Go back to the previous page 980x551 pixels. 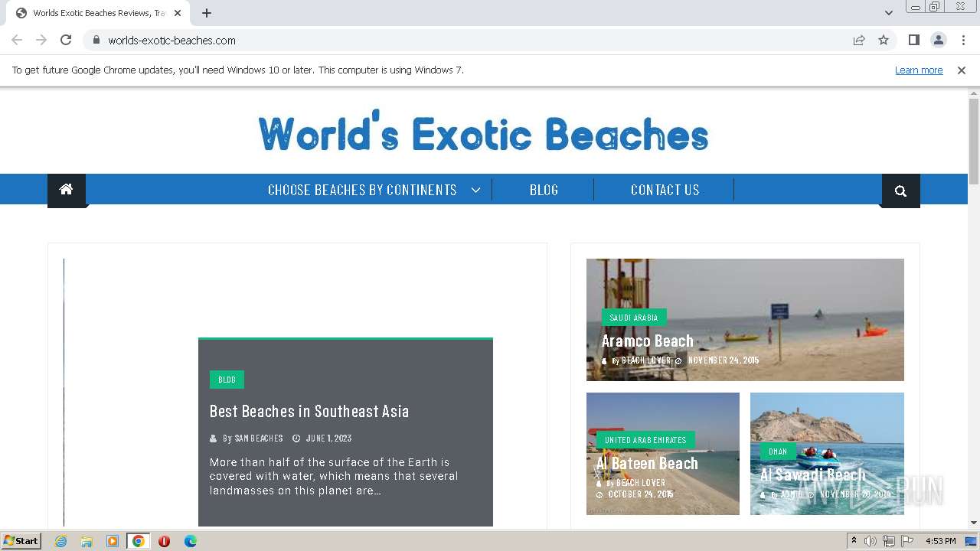(x=17, y=40)
